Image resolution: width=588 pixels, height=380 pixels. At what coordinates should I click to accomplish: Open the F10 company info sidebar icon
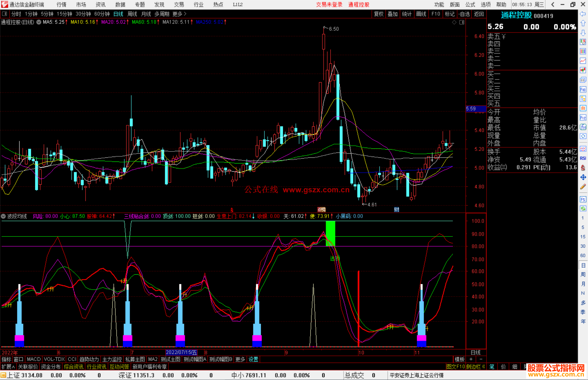(x=583, y=90)
